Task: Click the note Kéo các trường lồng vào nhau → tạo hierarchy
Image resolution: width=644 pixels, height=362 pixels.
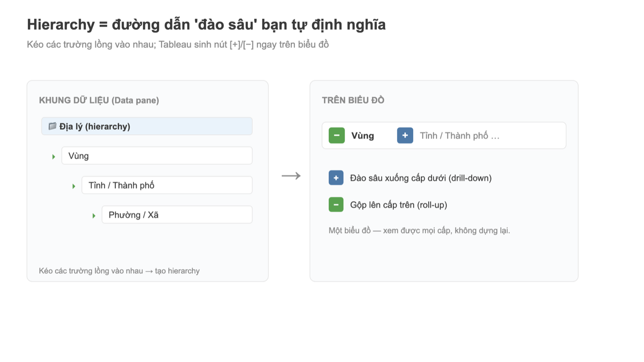Action: [119, 271]
